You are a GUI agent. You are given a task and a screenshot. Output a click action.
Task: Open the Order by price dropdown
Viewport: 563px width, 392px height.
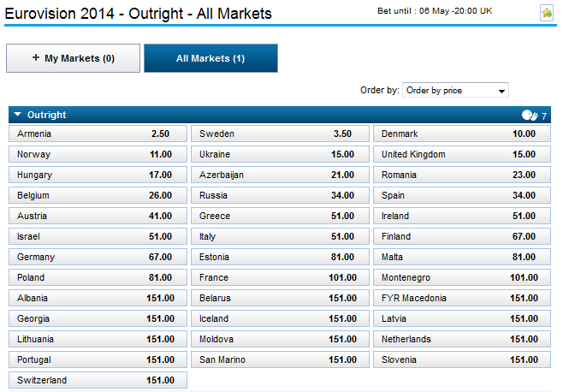point(455,90)
